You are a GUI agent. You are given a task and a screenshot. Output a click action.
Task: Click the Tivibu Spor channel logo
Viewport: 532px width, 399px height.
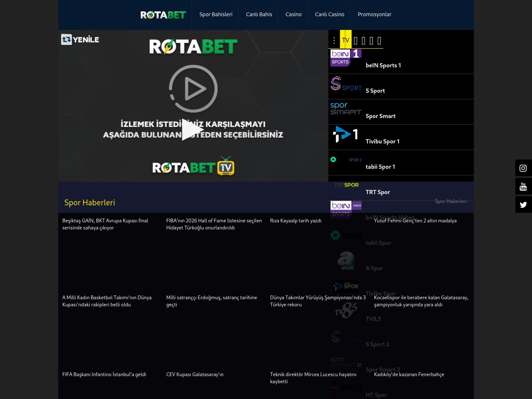(x=346, y=286)
